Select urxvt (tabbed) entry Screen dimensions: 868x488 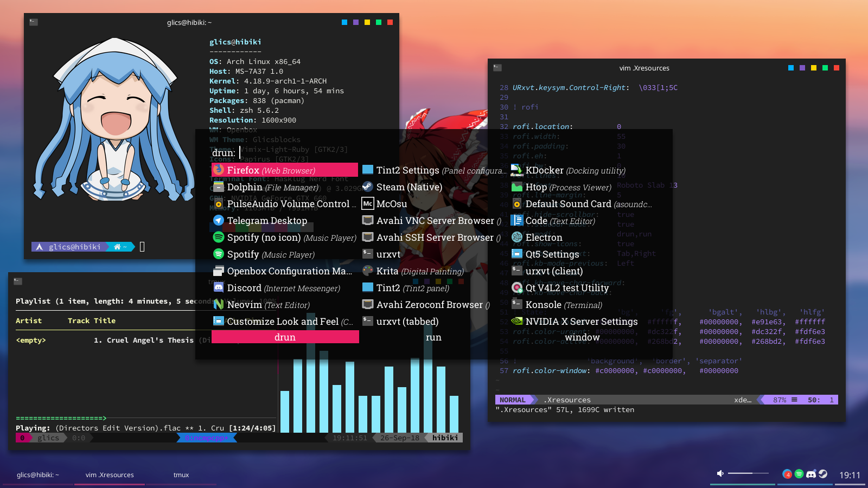[434, 322]
